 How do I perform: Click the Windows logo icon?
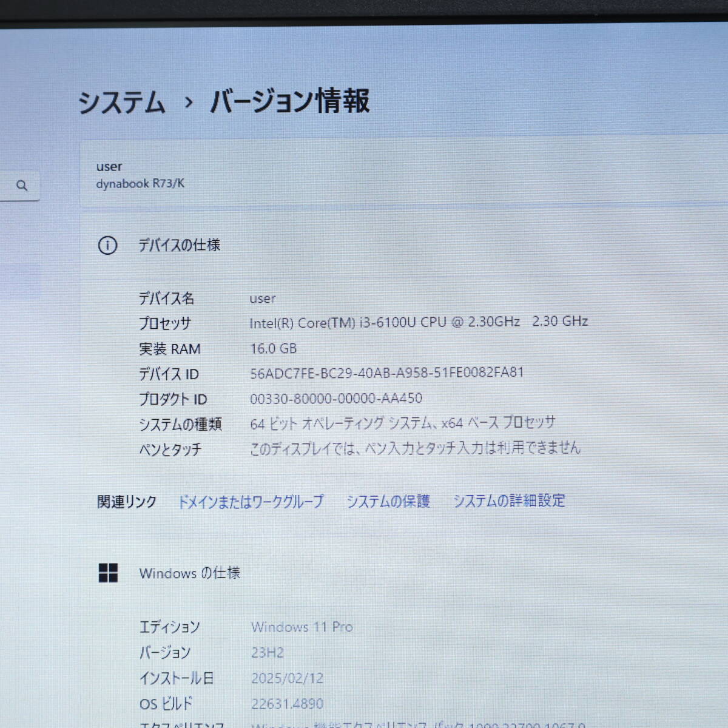click(x=108, y=573)
